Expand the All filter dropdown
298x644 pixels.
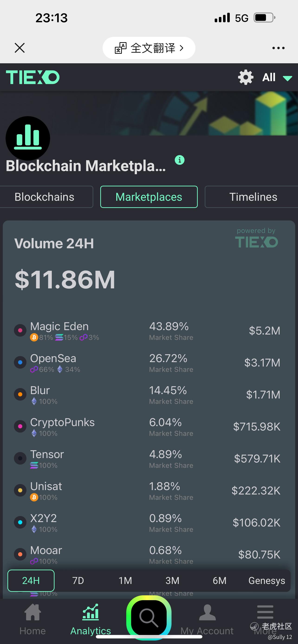(277, 77)
